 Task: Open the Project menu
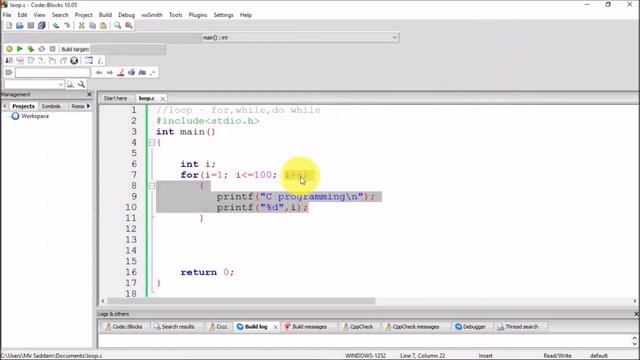[84, 15]
